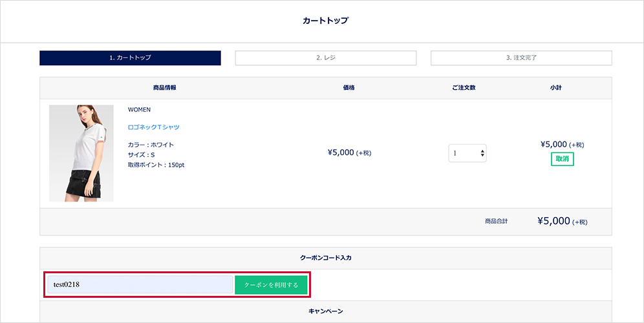Click the クーポンコード入力 section header
The height and width of the screenshot is (323, 644).
(325, 258)
